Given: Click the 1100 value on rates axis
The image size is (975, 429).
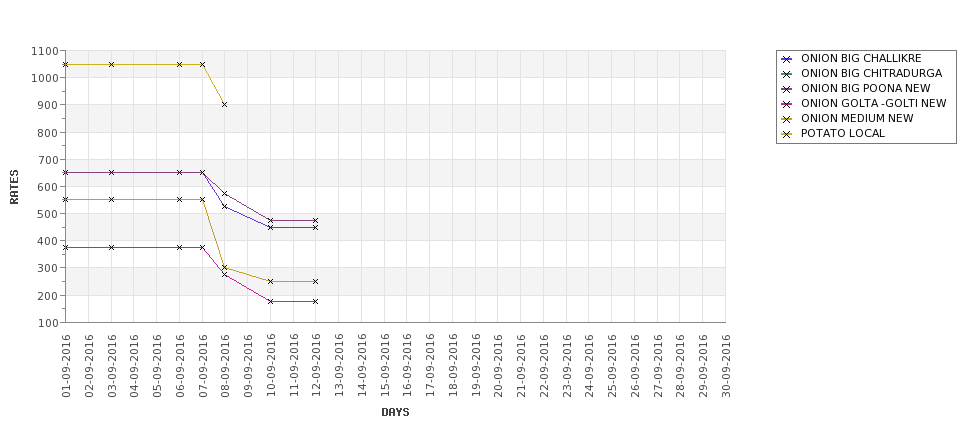Looking at the screenshot, I should (45, 51).
